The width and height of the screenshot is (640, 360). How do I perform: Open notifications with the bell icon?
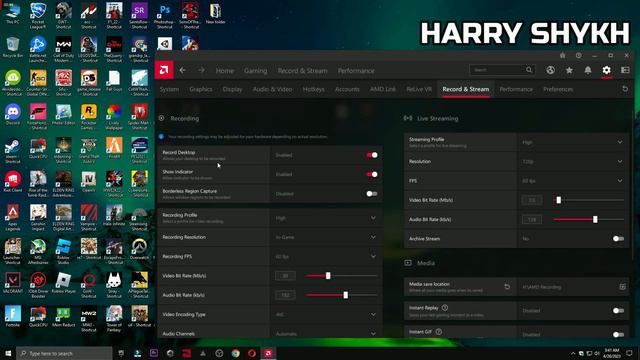pyautogui.click(x=588, y=70)
